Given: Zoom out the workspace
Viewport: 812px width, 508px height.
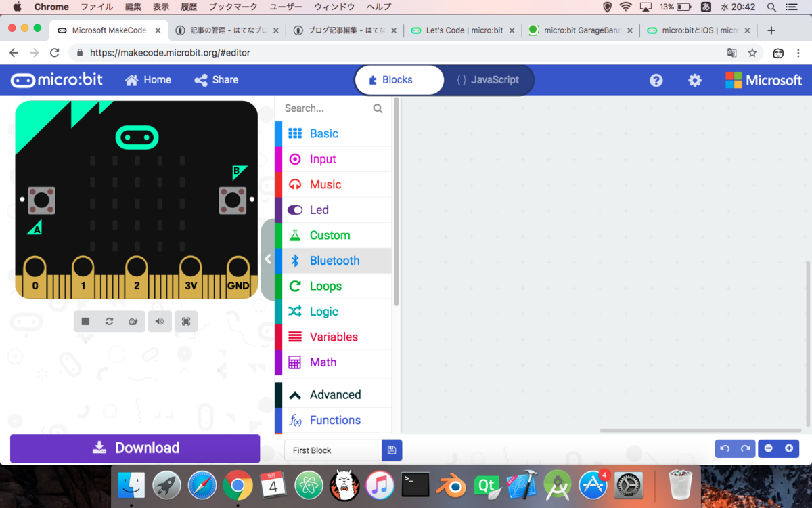Looking at the screenshot, I should [x=768, y=448].
